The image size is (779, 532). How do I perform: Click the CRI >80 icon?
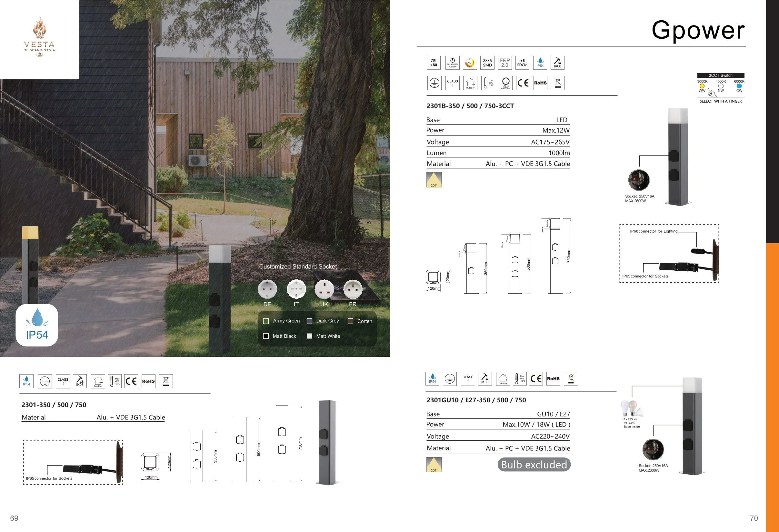[x=434, y=63]
